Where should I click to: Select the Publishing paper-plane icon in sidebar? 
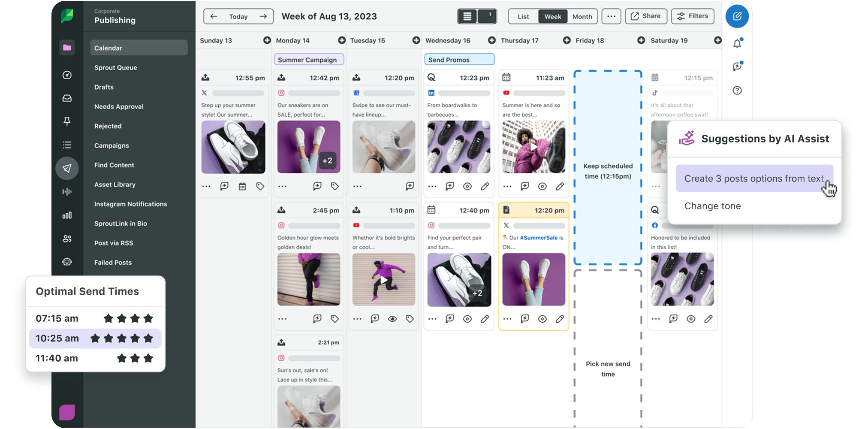click(x=67, y=168)
